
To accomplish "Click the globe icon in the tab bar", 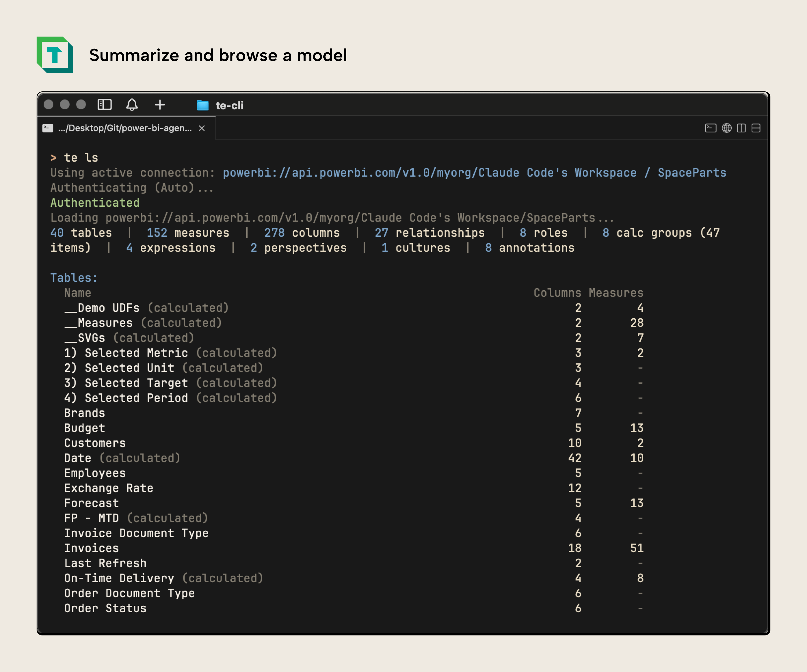I will (727, 128).
